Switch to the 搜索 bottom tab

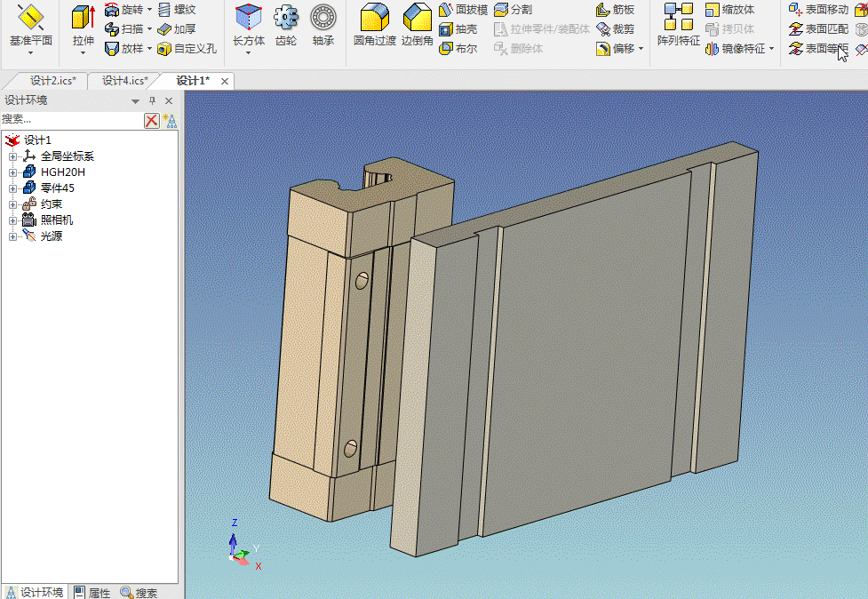pos(139,593)
